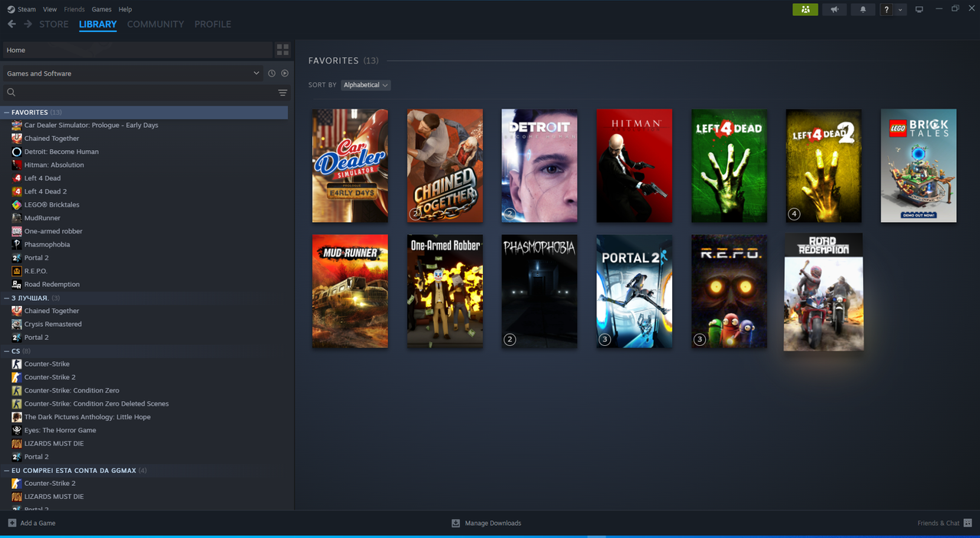This screenshot has width=980, height=538.
Task: Click the recent activity clock icon
Action: 271,73
